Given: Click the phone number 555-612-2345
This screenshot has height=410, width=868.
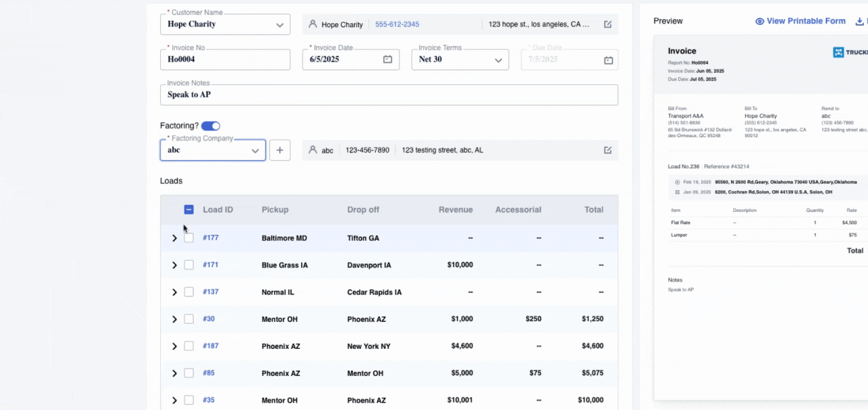Looking at the screenshot, I should tap(397, 24).
